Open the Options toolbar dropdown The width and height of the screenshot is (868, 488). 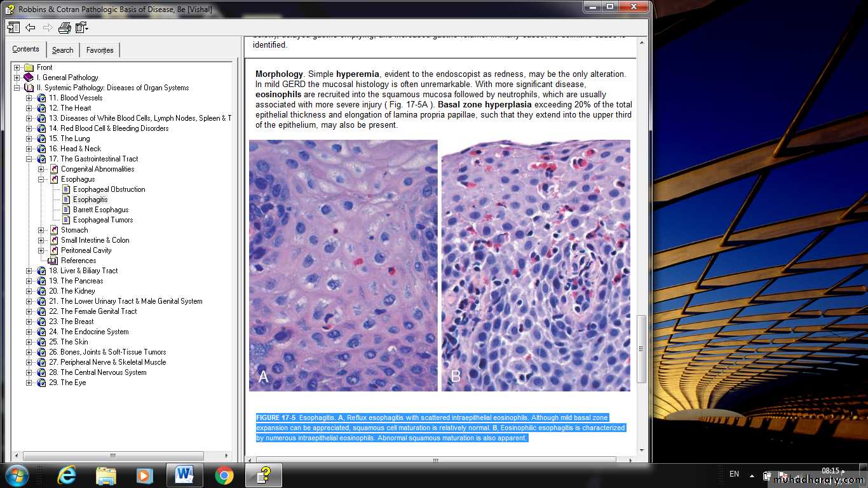tap(81, 27)
